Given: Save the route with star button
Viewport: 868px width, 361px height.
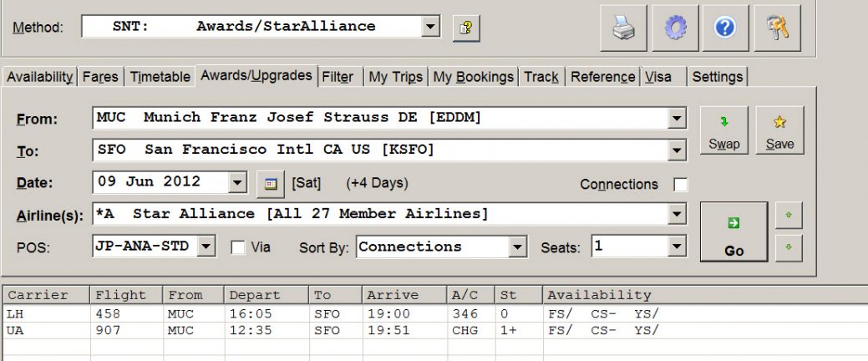Looking at the screenshot, I should [x=779, y=131].
